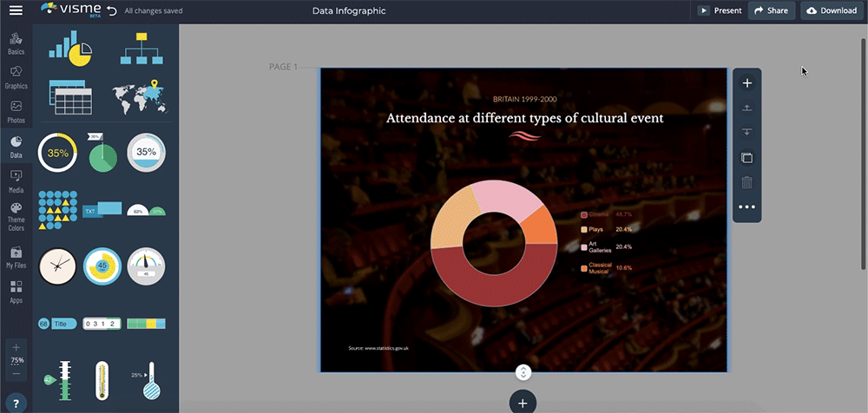
Task: Open the Apps panel
Action: (16, 291)
